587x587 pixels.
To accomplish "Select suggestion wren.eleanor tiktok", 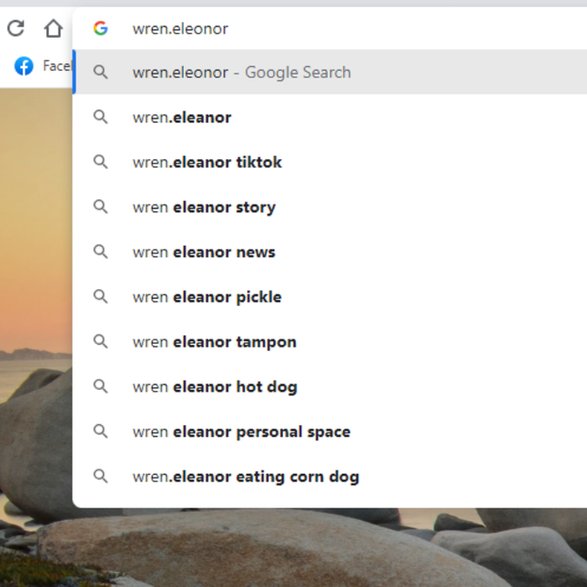I will pyautogui.click(x=330, y=162).
